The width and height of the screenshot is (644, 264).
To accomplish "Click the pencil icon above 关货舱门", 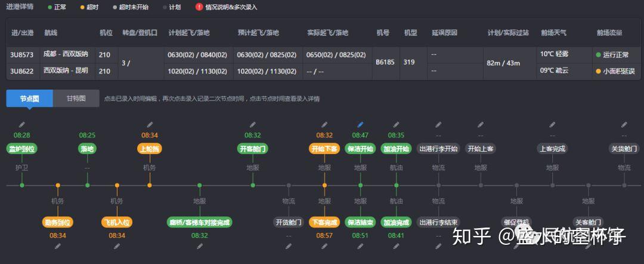I will (624, 125).
